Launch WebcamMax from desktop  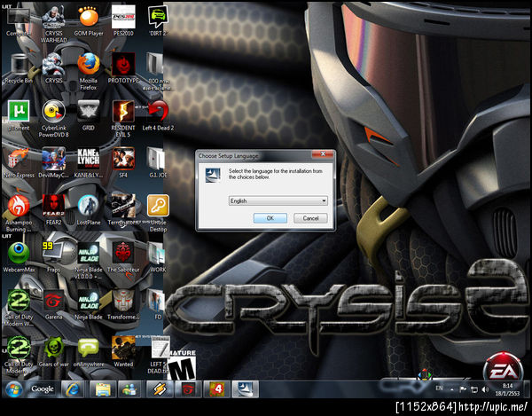coord(19,257)
